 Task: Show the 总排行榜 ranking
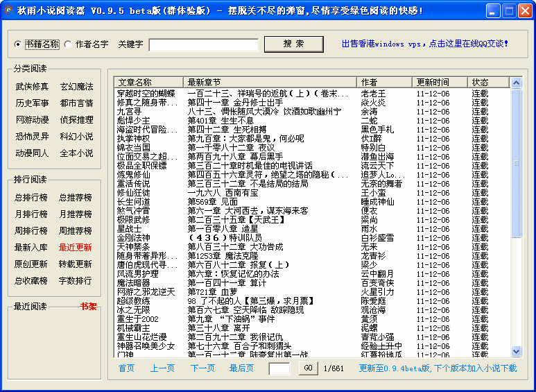[32, 198]
